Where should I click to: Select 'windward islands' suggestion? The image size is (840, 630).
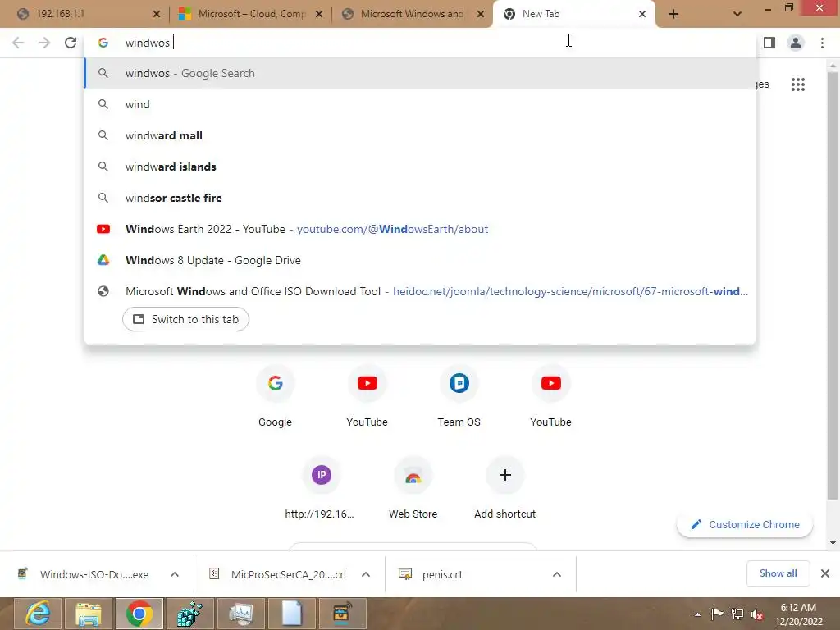coord(420,167)
